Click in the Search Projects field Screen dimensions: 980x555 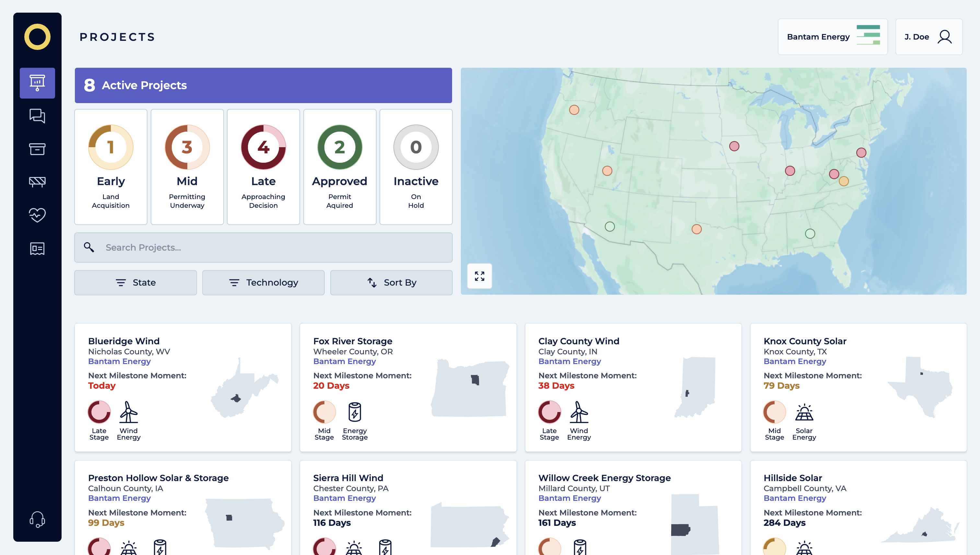(263, 247)
